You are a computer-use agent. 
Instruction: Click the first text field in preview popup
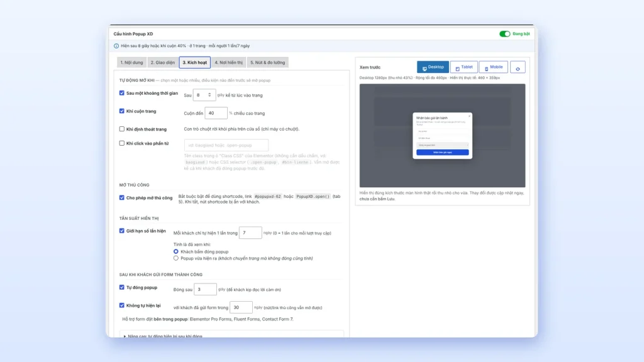442,131
